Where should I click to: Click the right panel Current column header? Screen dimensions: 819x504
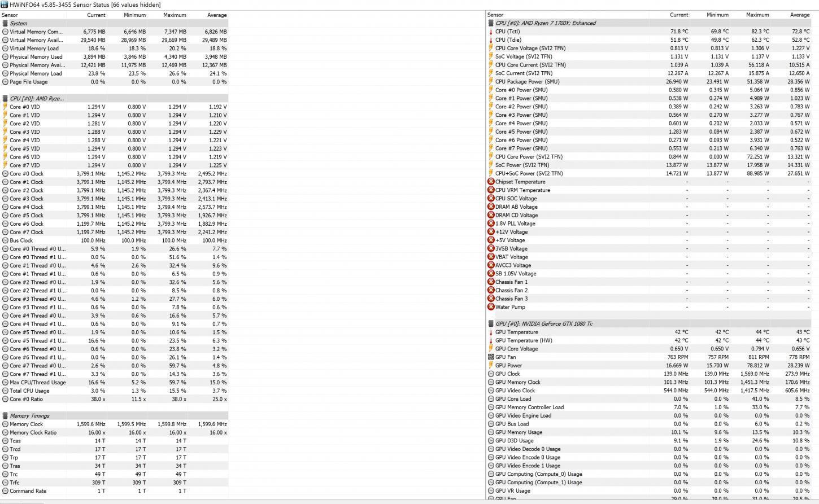pos(669,15)
